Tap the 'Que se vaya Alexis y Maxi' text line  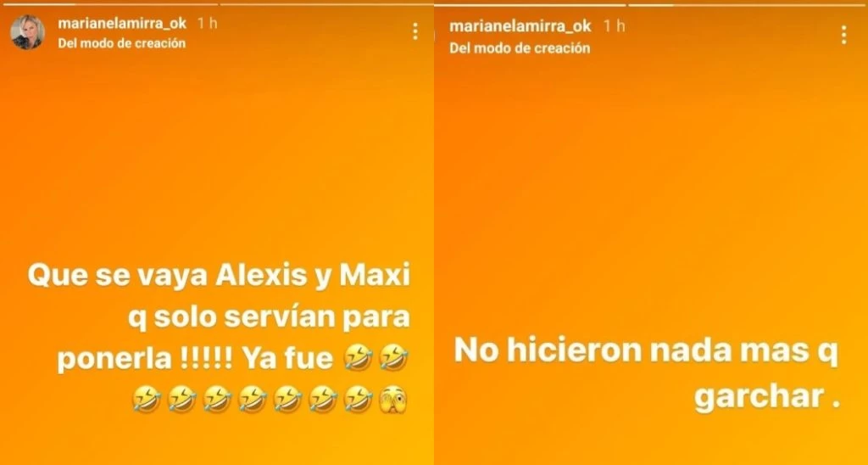219,277
